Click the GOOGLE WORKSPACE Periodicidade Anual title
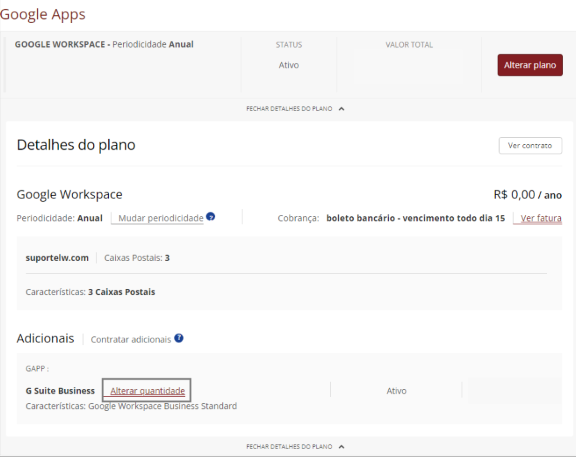Screen dimensions: 576x457 (104, 44)
